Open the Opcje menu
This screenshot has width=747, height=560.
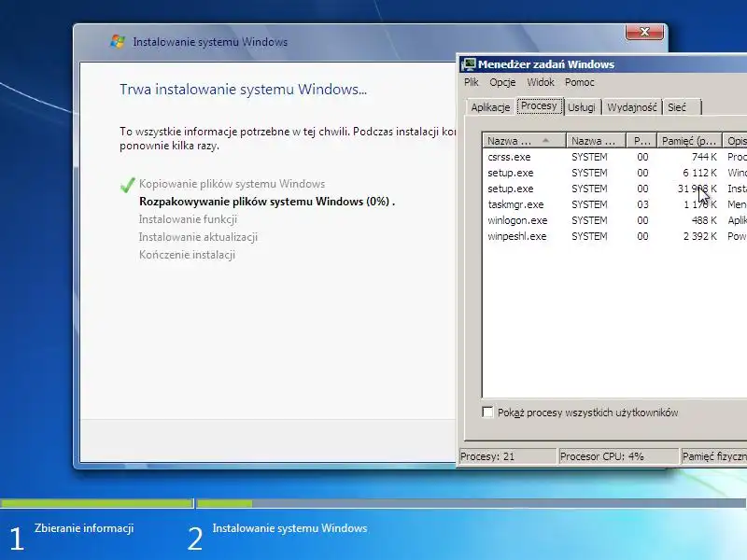click(502, 82)
